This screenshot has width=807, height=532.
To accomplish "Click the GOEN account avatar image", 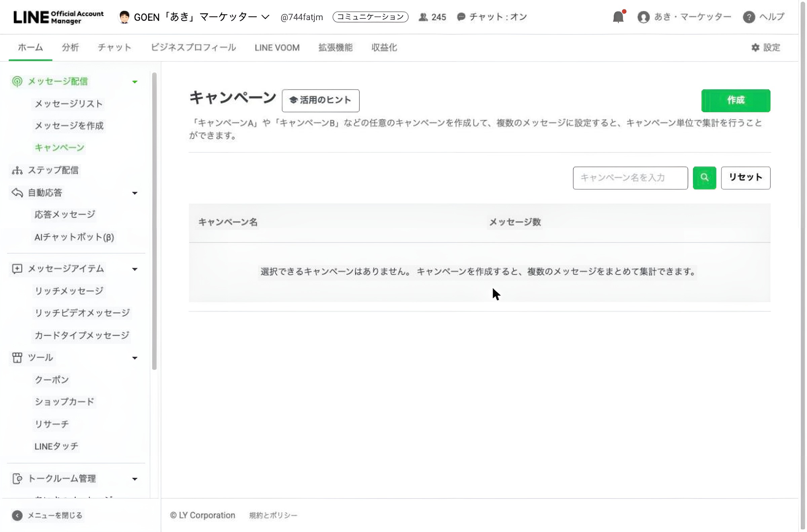I will [124, 17].
